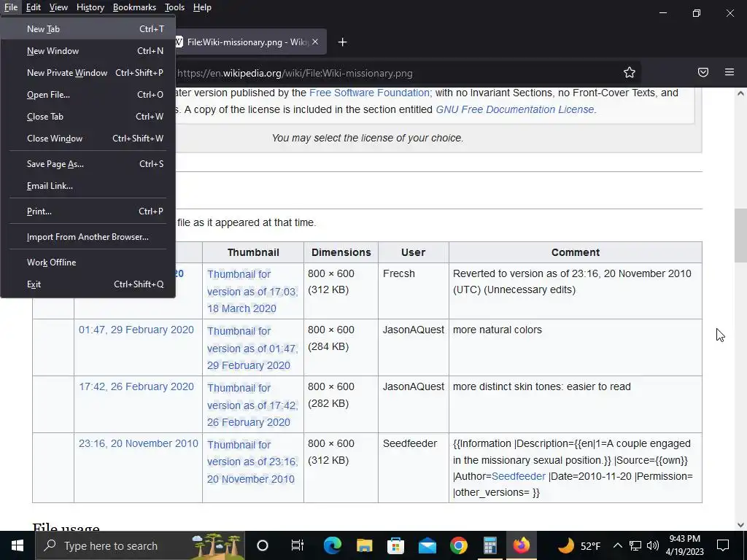Click the "(284 KB)" size text
This screenshot has width=747, height=560.
point(328,346)
